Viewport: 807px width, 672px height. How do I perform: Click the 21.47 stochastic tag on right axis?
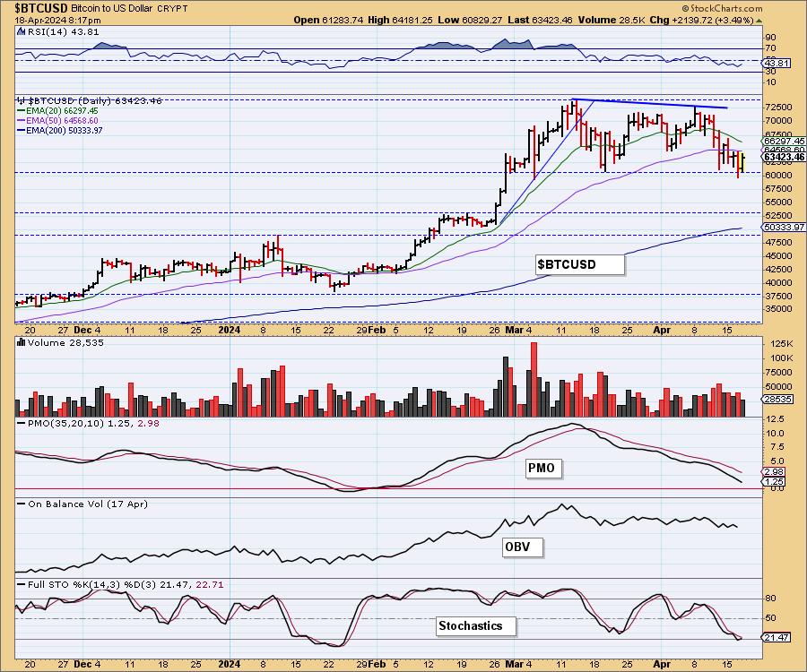tap(777, 638)
